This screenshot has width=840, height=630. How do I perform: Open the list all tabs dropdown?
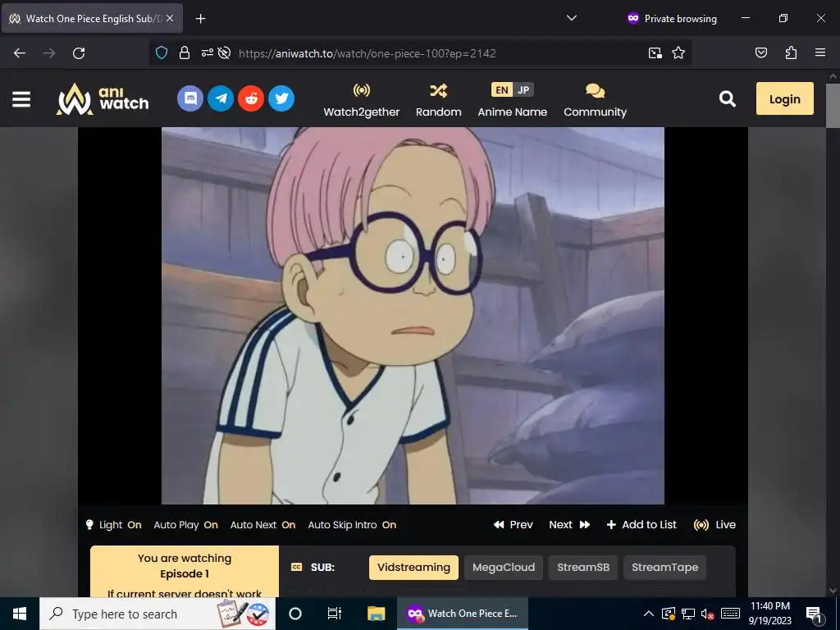point(572,18)
